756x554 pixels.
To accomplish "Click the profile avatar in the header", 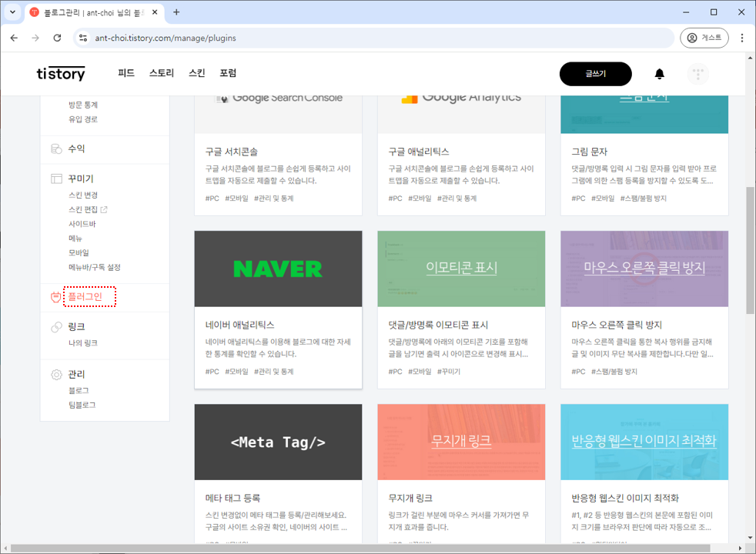I will point(697,74).
